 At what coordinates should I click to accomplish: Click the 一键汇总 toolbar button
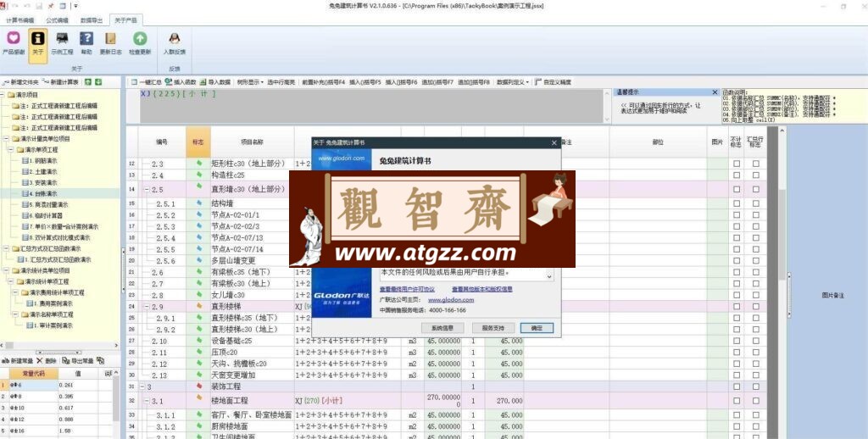point(147,82)
